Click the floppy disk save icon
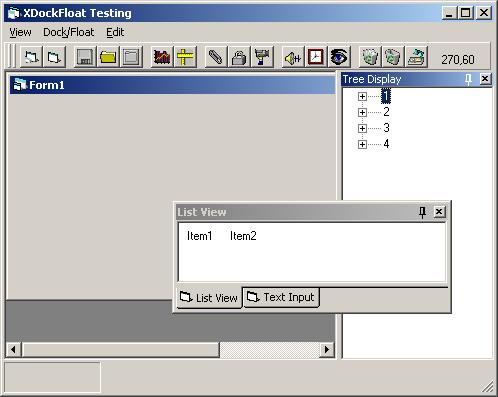Viewport: 498px width, 397px height. (85, 57)
